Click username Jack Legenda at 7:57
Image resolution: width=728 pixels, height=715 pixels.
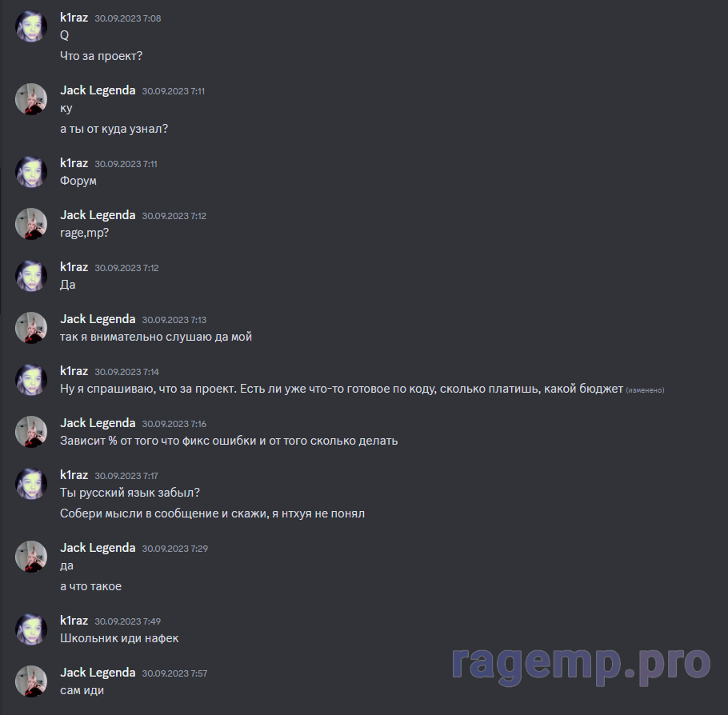tap(98, 673)
